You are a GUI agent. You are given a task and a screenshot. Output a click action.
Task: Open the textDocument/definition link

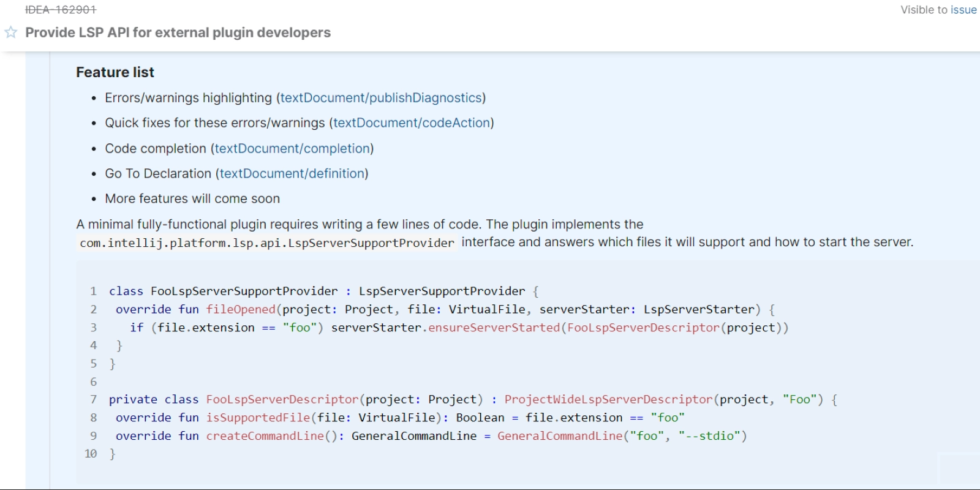(292, 174)
